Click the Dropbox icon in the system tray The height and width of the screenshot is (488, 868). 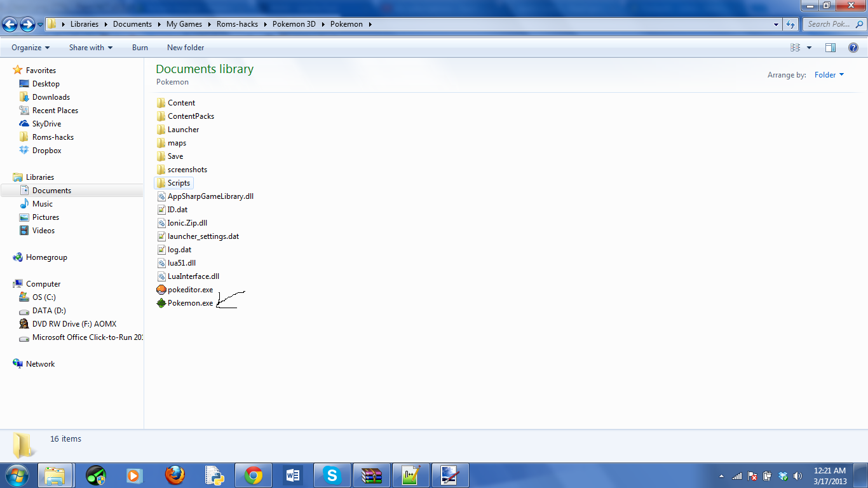click(783, 476)
